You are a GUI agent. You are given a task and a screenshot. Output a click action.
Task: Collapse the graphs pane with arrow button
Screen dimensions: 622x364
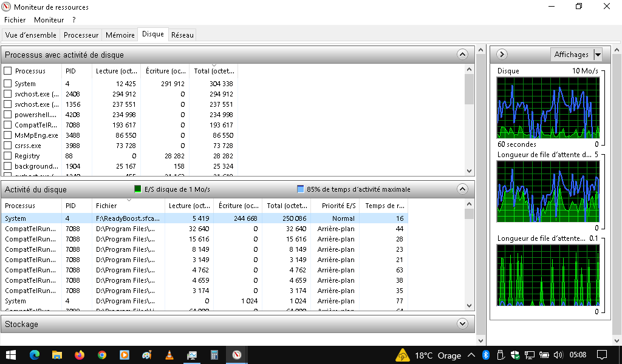pyautogui.click(x=502, y=54)
